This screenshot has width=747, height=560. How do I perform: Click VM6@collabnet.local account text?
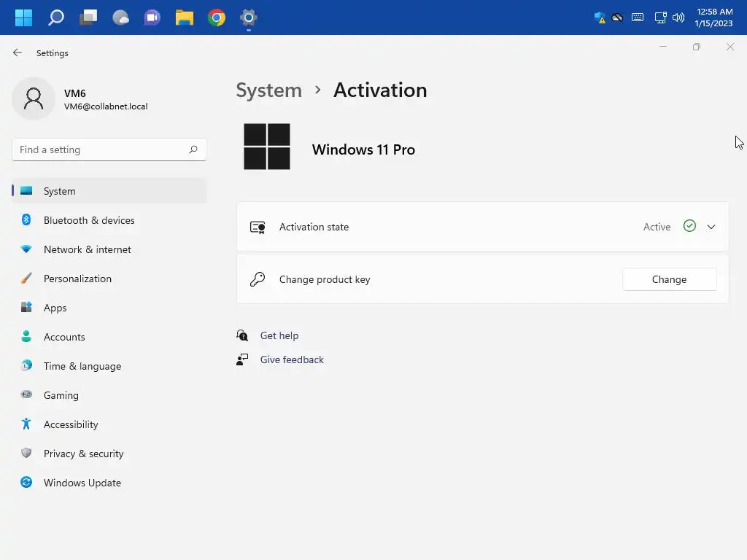pyautogui.click(x=106, y=106)
